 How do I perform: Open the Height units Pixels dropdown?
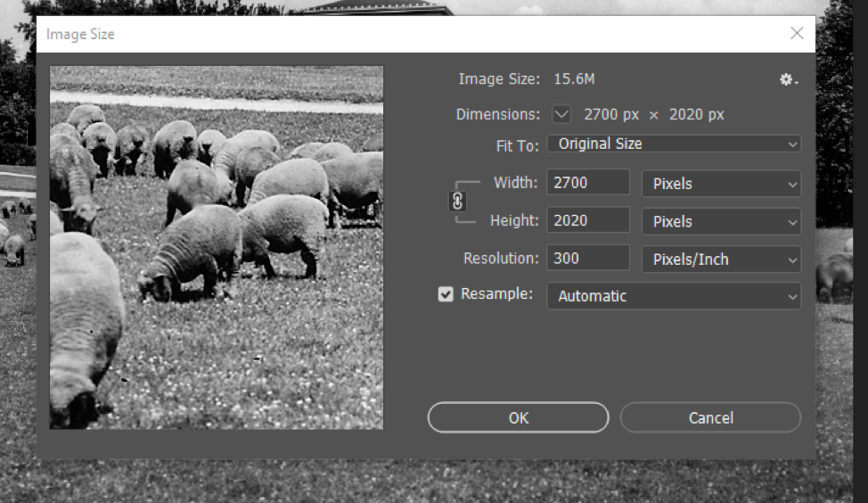pos(721,221)
